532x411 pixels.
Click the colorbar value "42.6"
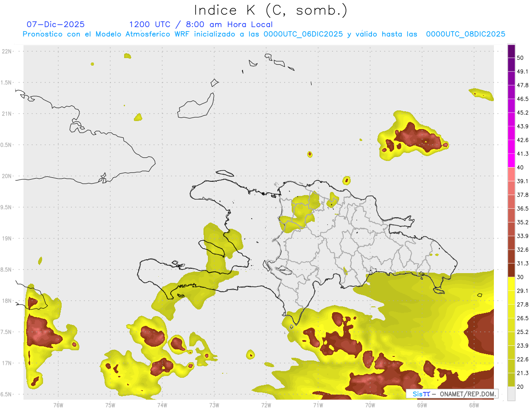pos(523,140)
